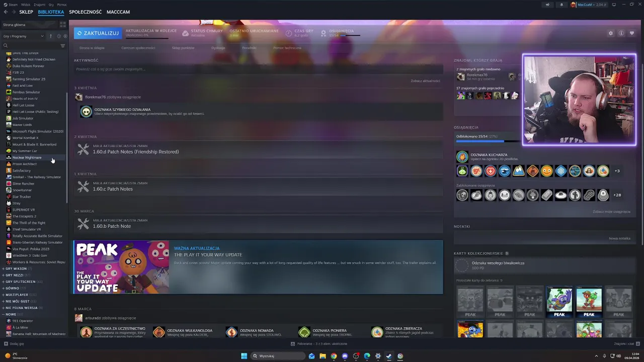Click the Odznaka Kucharza achievement icon
The height and width of the screenshot is (362, 644).
(x=462, y=157)
